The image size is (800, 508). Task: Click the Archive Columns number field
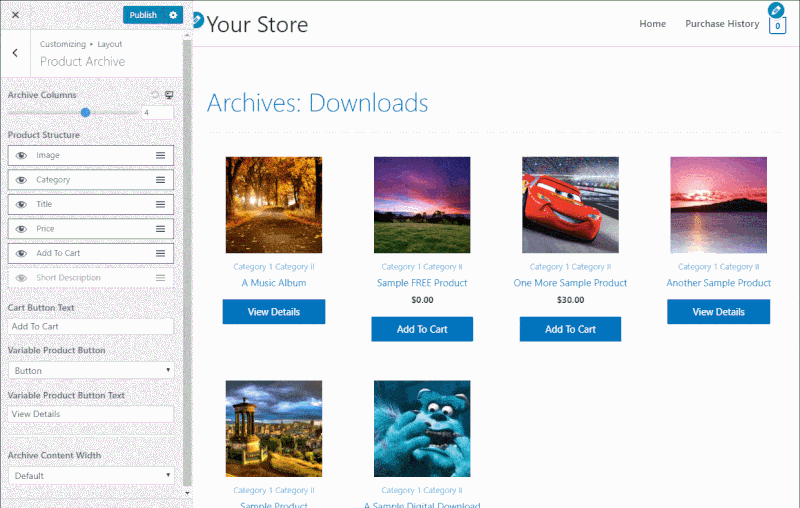[x=158, y=113]
